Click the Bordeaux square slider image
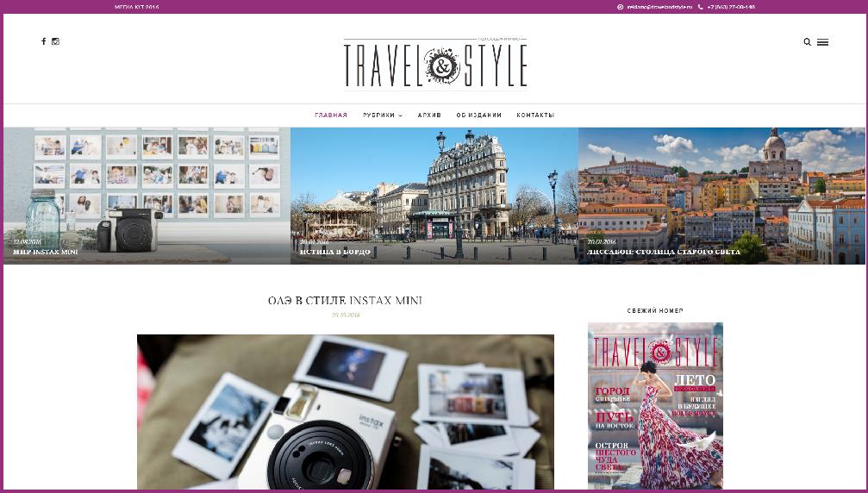This screenshot has width=868, height=493. coord(434,190)
